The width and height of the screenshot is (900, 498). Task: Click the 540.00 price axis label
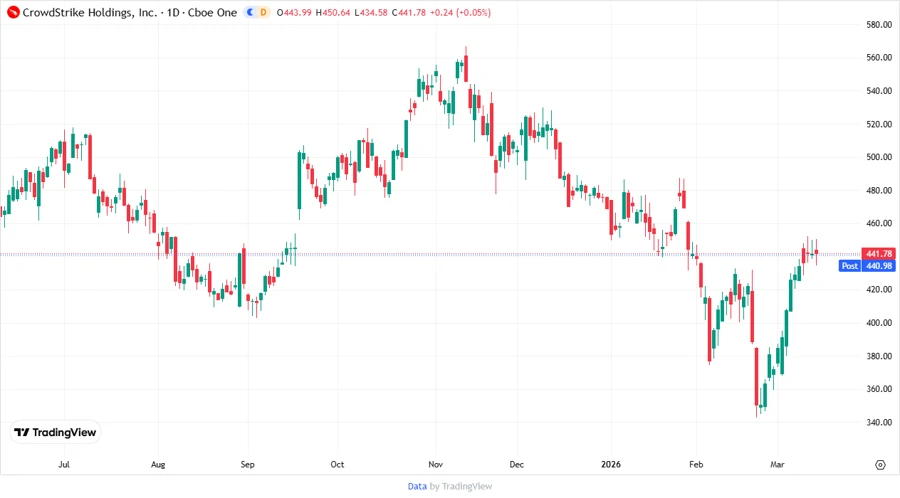[x=879, y=91]
